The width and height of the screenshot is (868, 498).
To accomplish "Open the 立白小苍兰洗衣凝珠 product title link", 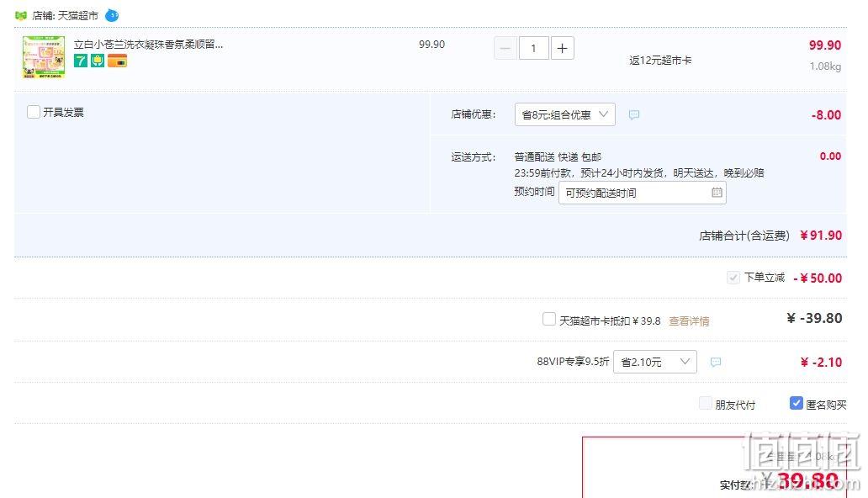I will [148, 45].
